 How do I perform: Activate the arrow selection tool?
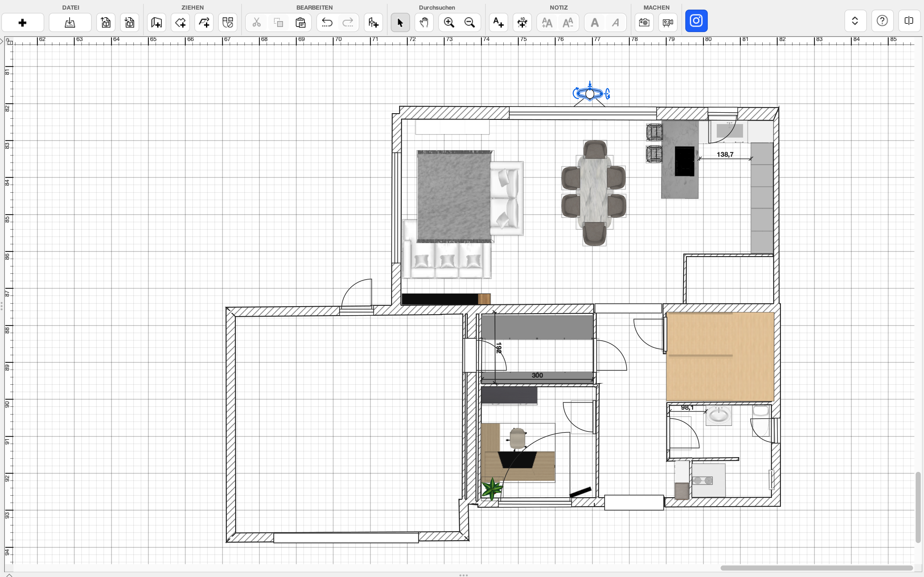(x=400, y=23)
